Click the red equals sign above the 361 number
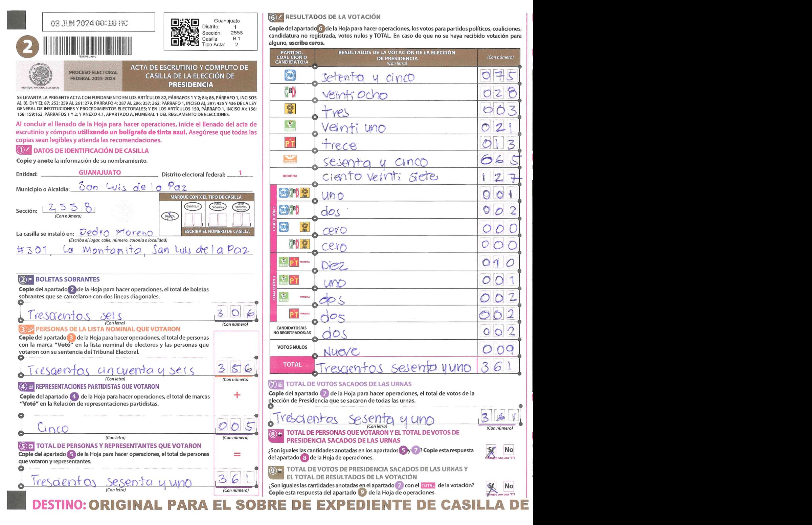The image size is (812, 525). coord(237,454)
